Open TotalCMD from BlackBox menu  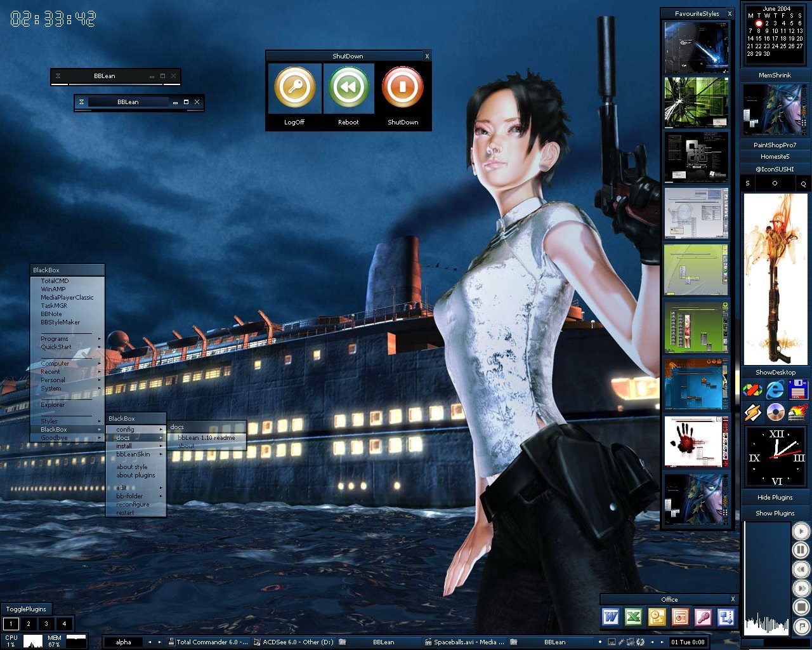(67, 281)
